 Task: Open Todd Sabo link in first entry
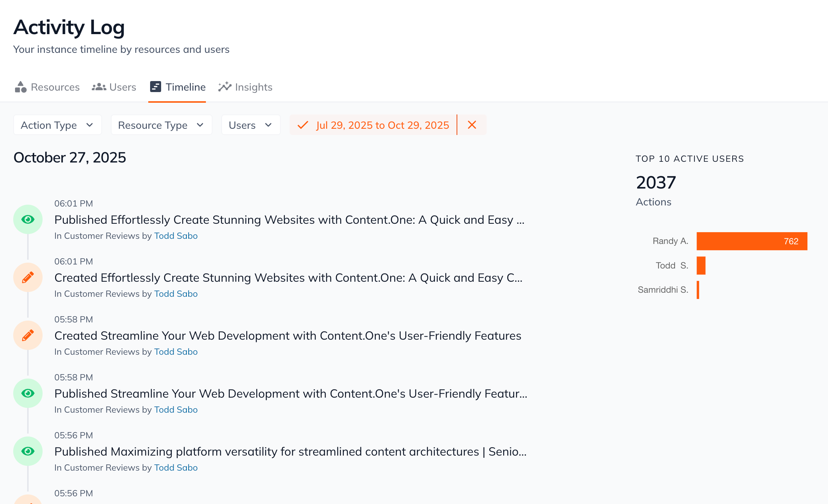[176, 236]
